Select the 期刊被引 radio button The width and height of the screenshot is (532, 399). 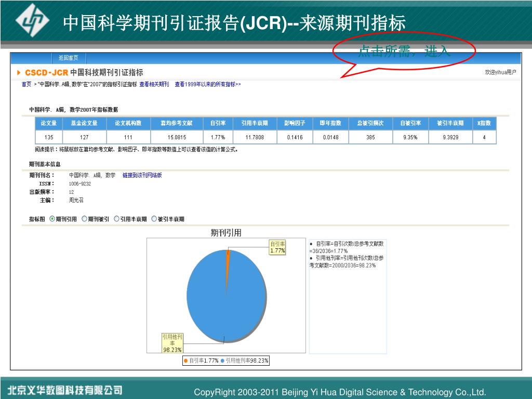[85, 219]
